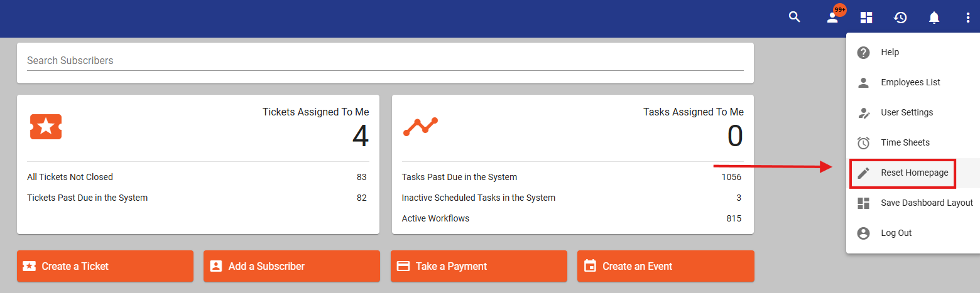Open Tasks Assigned To Me count 0

click(735, 136)
